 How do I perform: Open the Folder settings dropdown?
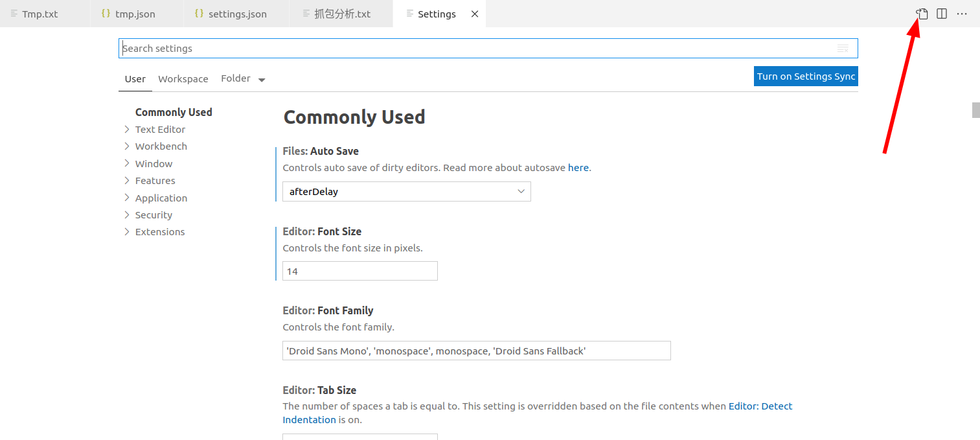coord(243,79)
